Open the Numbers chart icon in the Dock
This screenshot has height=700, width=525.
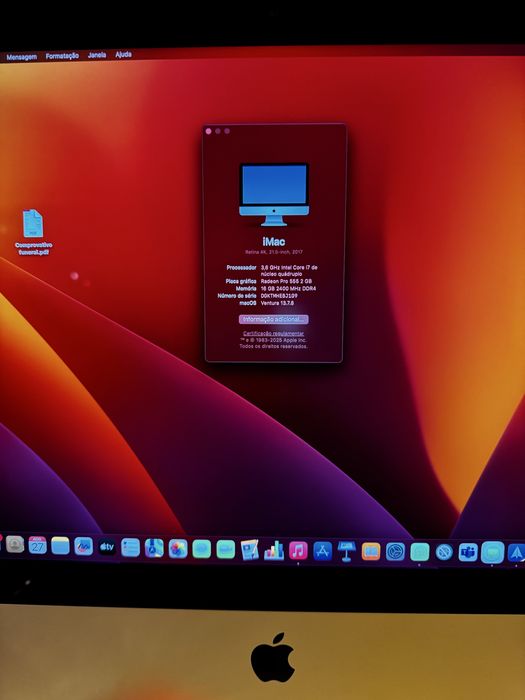coord(274,550)
